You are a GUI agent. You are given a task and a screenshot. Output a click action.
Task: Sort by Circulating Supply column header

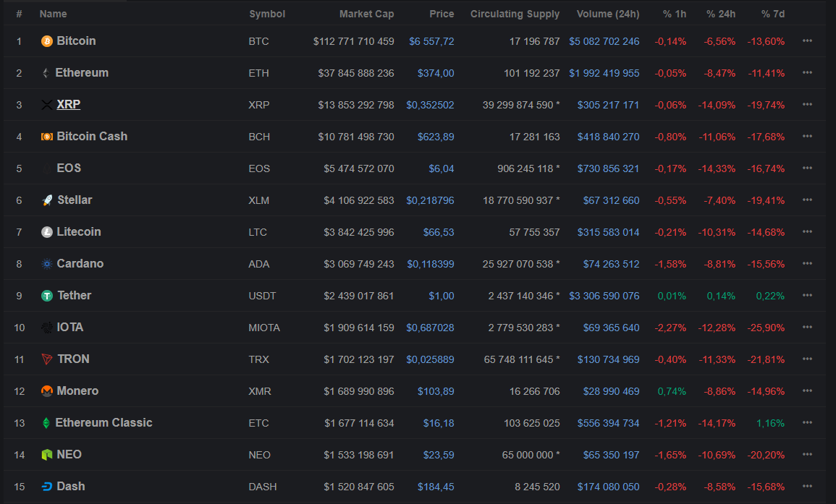click(515, 14)
